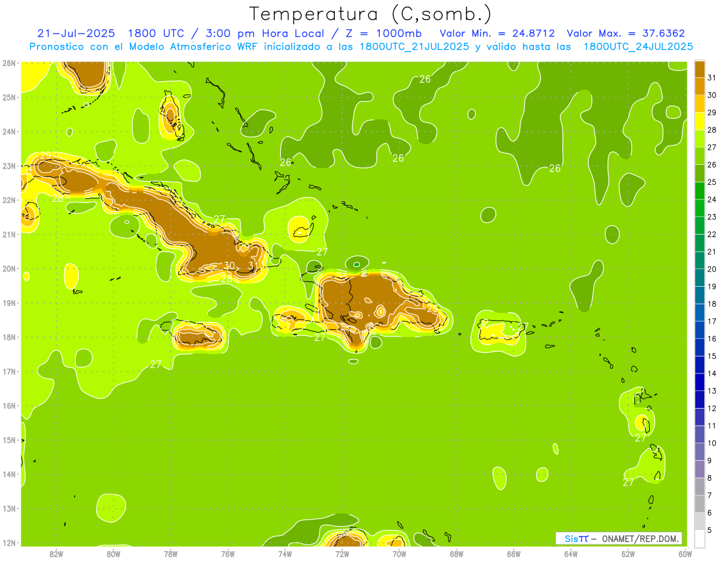Viewport: 728px width, 562px height.
Task: Click the brown top swatch above legend value 31
Action: [x=699, y=69]
